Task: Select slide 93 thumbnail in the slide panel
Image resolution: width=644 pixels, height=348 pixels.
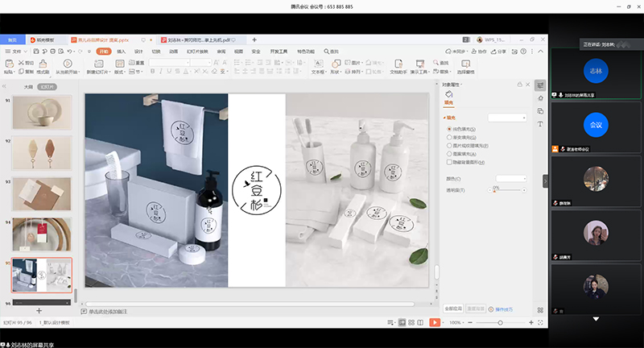Action: [41, 193]
